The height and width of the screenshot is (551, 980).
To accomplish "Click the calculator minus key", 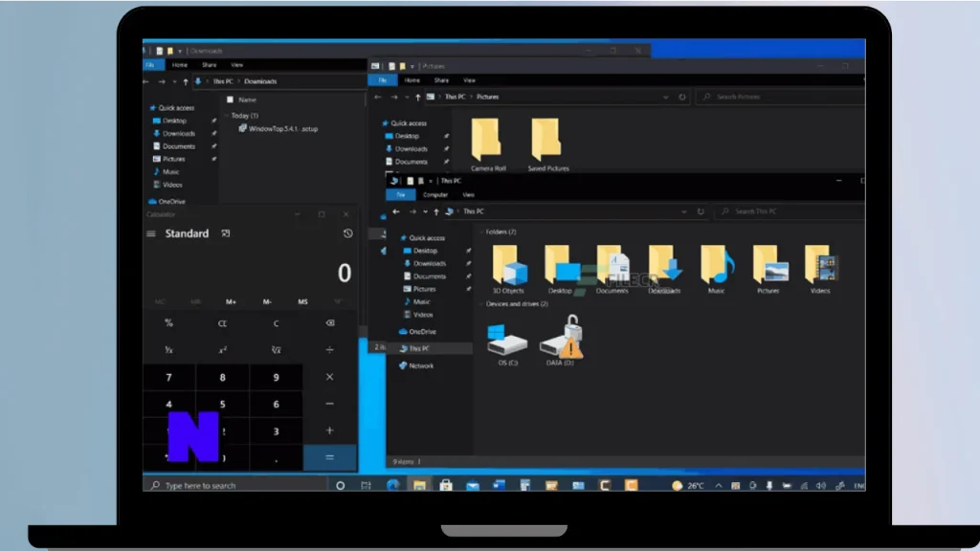I will click(329, 404).
